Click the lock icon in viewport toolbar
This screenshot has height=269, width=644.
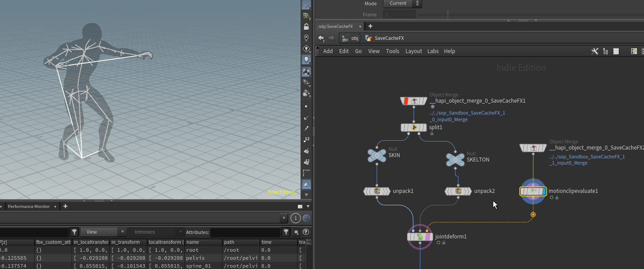click(x=306, y=27)
